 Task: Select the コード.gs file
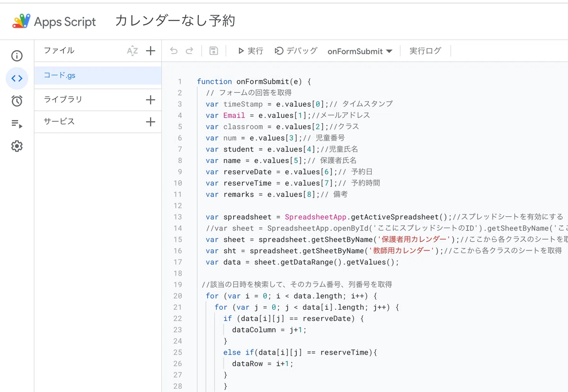point(98,75)
